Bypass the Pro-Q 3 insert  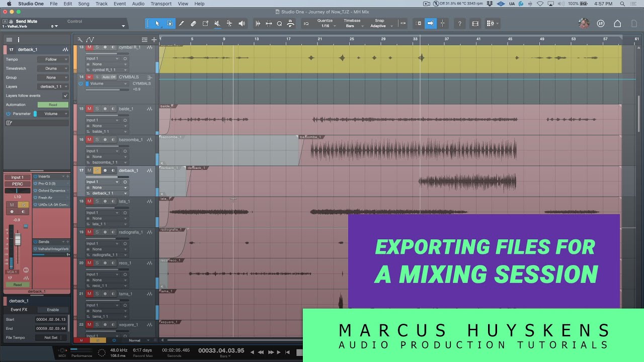tap(35, 184)
